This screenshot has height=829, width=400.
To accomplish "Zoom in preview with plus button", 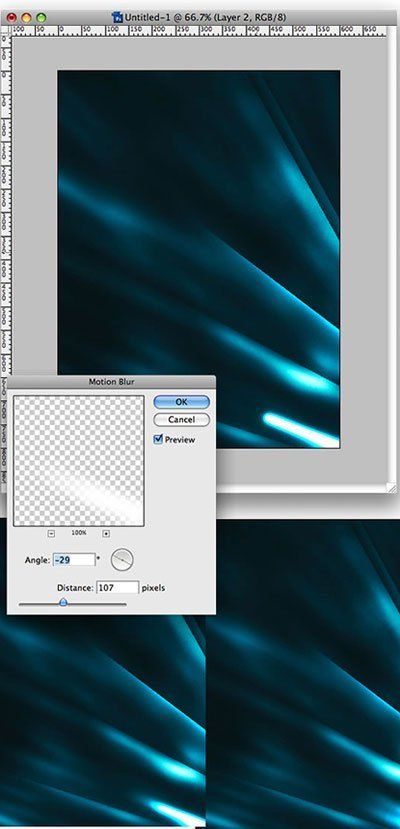I will coord(106,534).
